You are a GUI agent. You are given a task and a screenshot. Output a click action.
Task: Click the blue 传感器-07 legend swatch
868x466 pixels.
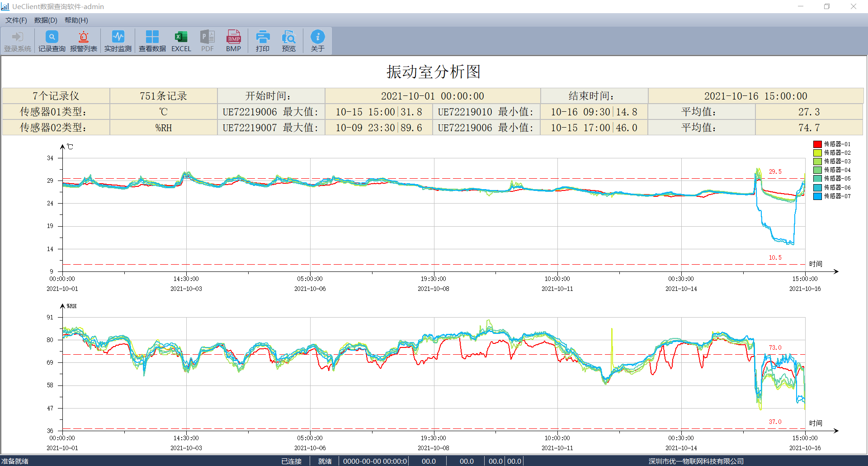(817, 196)
